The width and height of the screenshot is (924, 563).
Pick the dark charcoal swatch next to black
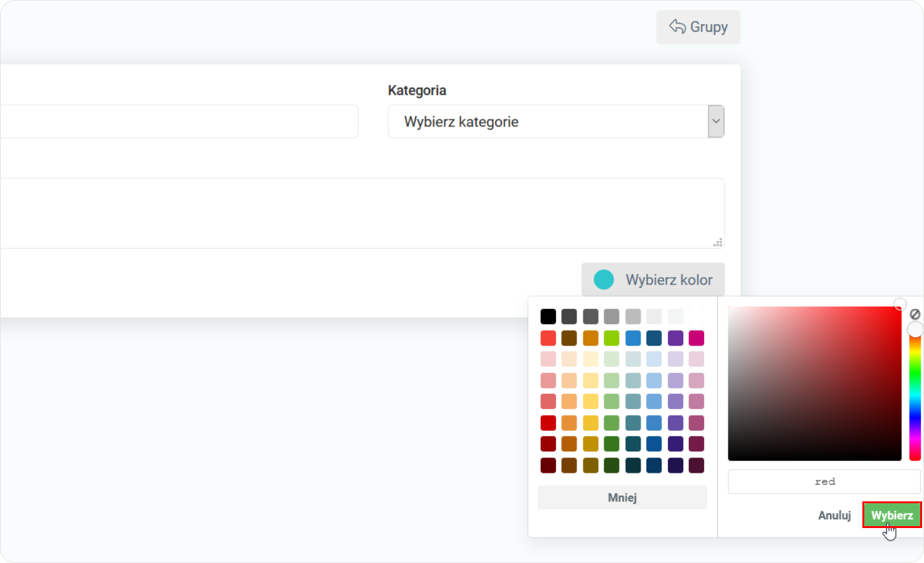click(x=569, y=316)
